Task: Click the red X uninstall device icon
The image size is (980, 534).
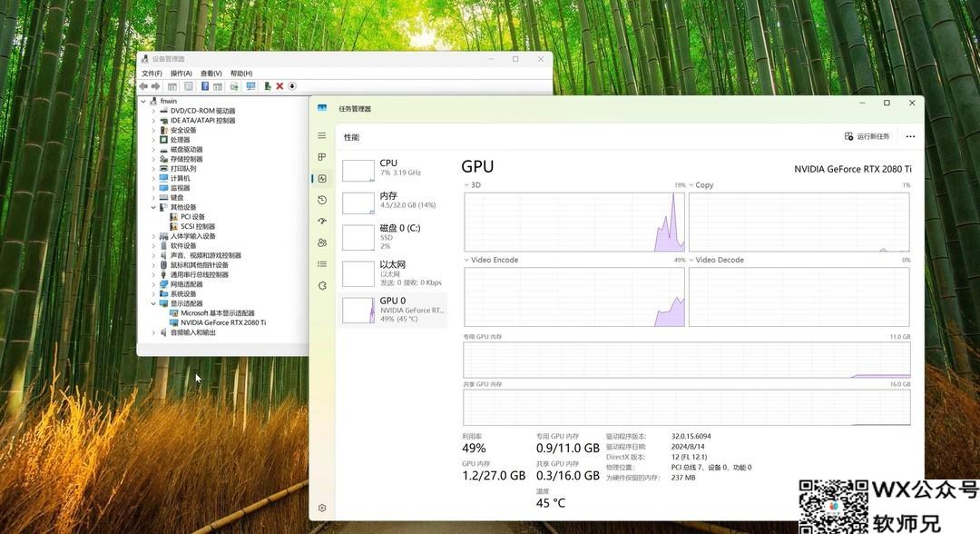Action: 279,86
